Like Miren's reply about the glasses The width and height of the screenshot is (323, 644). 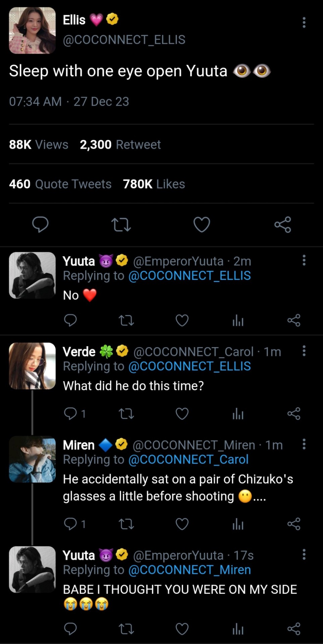click(182, 524)
